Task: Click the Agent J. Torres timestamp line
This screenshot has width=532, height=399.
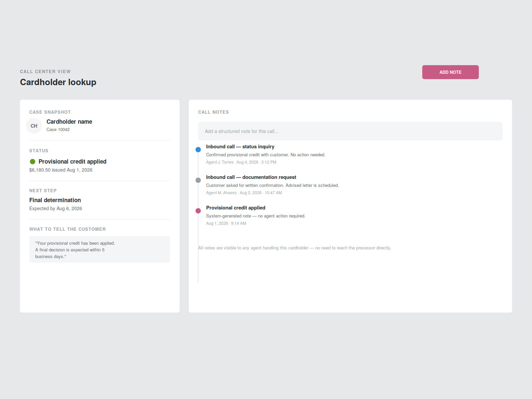Action: (x=241, y=162)
